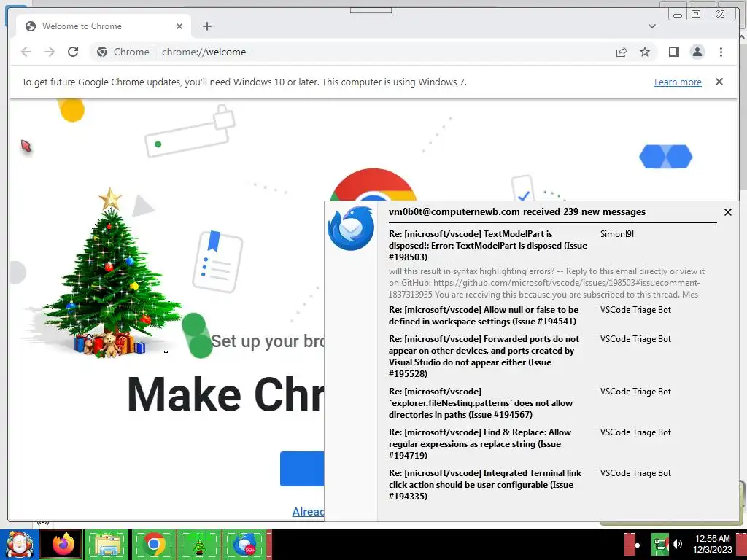Click the Christmas tree desktop gadget
Viewport: 747px width, 560px height.
(111, 274)
